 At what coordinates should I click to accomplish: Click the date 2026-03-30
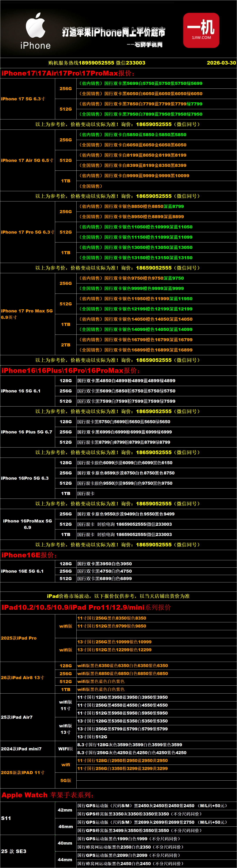tap(221, 63)
